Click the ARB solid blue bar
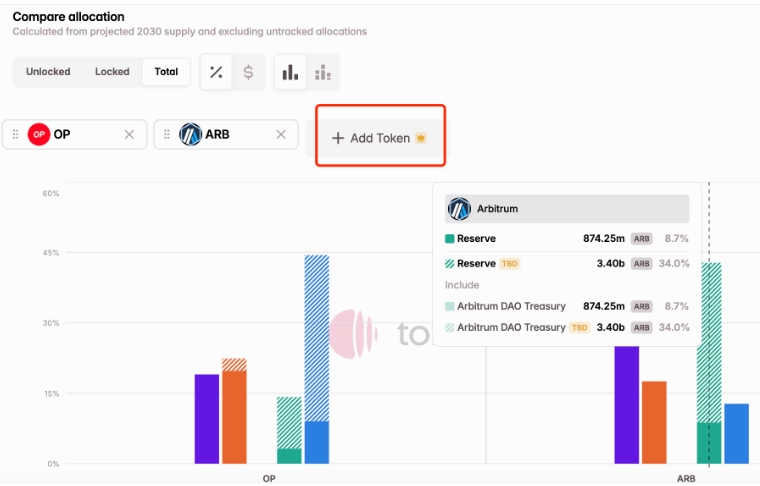The height and width of the screenshot is (486, 760). [737, 434]
